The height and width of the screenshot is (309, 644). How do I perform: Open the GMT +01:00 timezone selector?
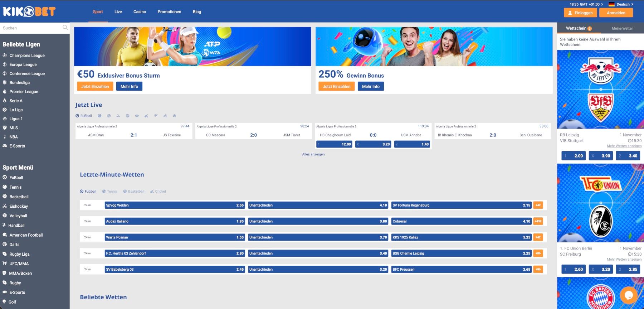click(x=586, y=4)
